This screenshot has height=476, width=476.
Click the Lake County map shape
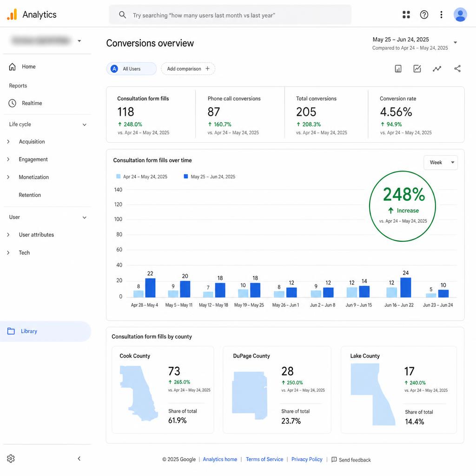click(x=372, y=394)
